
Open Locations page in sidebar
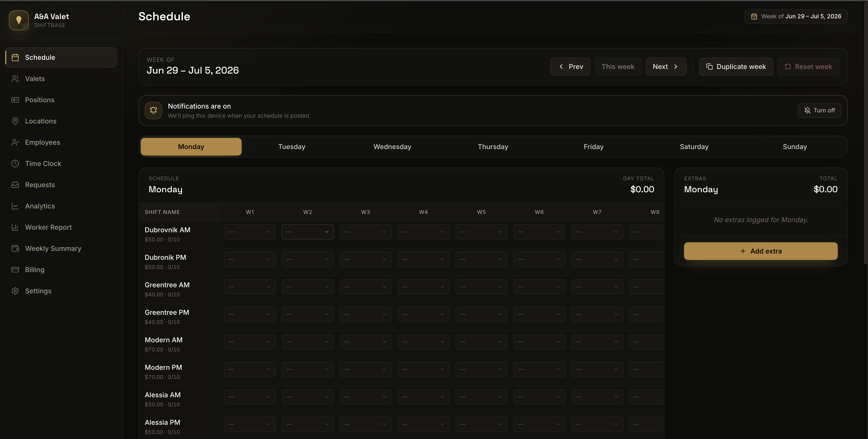[x=61, y=121]
